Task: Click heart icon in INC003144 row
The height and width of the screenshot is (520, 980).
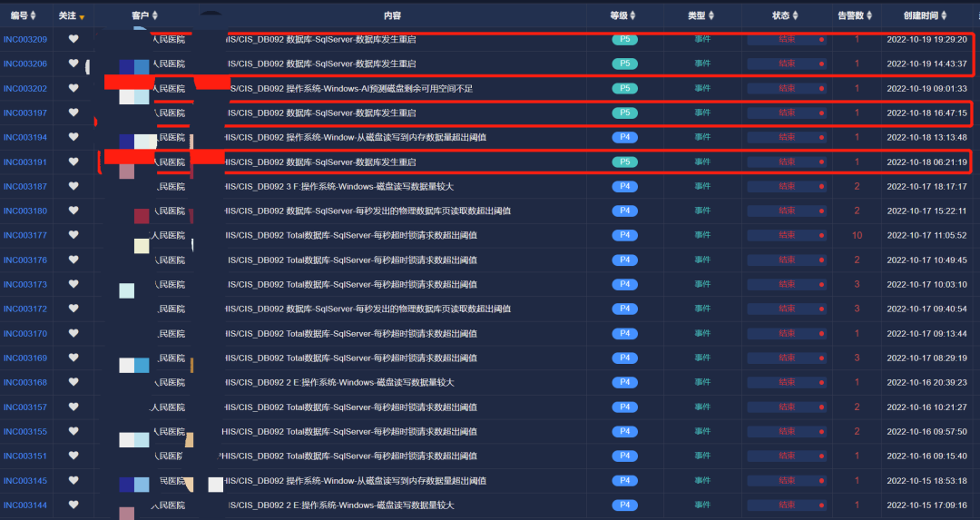Action: click(73, 505)
